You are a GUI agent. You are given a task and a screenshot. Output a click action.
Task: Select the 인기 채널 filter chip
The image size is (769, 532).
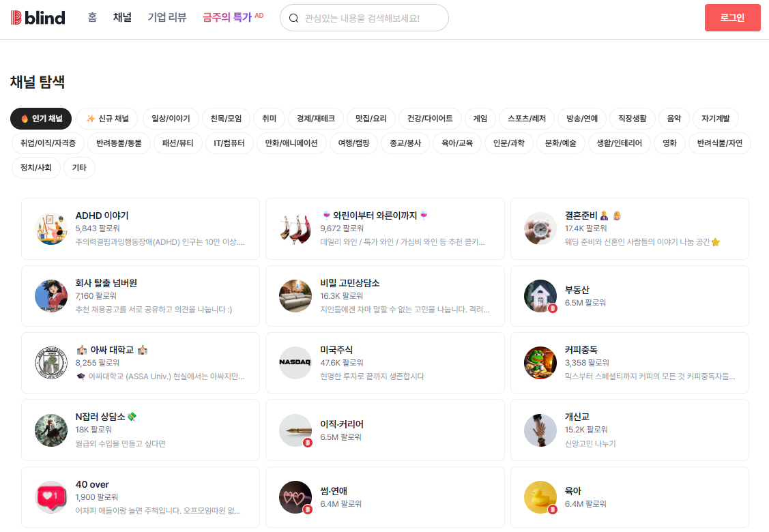tap(41, 119)
